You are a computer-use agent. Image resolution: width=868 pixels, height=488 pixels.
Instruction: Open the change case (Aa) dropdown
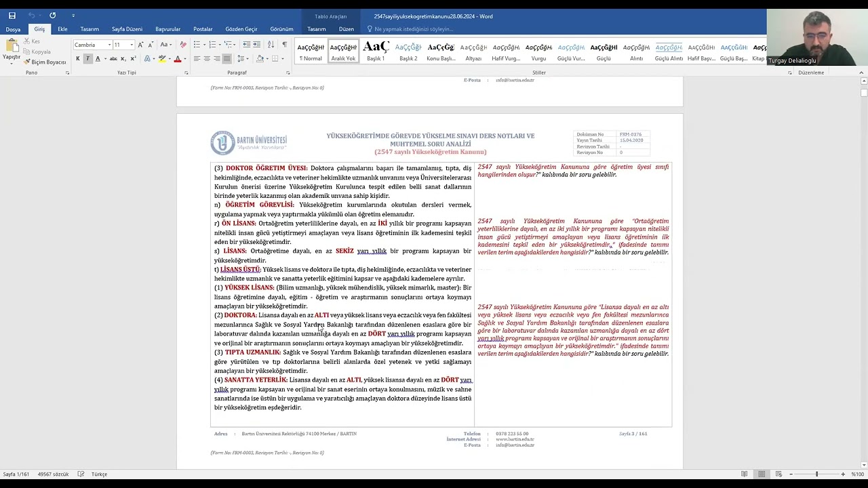[x=165, y=45]
